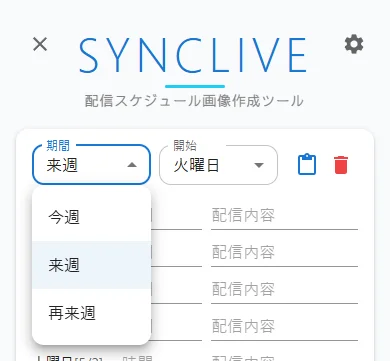390x361 pixels.
Task: Select 来週 in the dropdown list
Action: click(x=91, y=265)
